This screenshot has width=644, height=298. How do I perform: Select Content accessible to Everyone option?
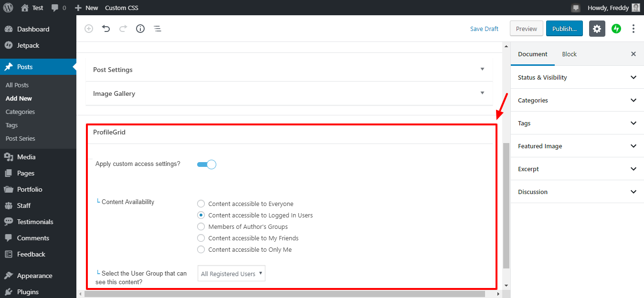201,204
